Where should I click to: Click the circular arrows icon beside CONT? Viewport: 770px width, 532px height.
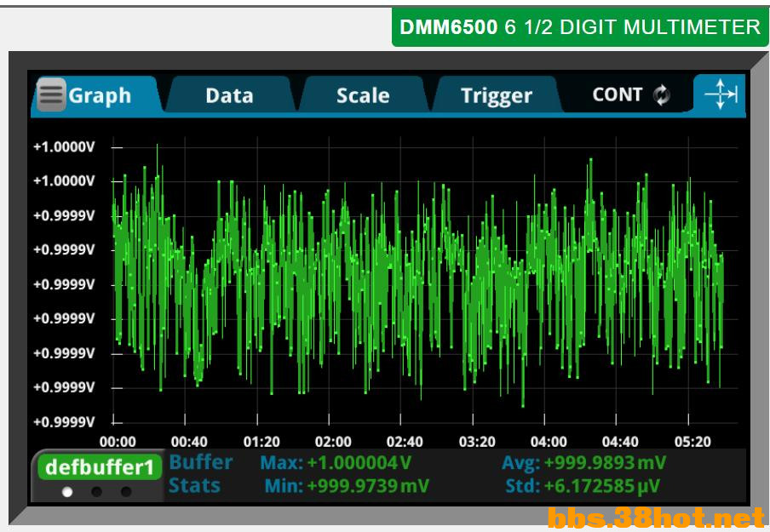click(662, 95)
